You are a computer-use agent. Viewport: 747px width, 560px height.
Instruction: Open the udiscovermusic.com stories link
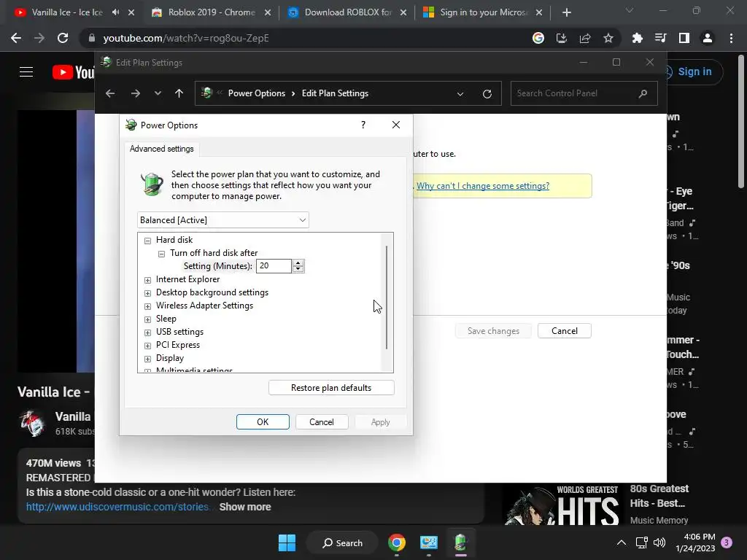point(117,507)
